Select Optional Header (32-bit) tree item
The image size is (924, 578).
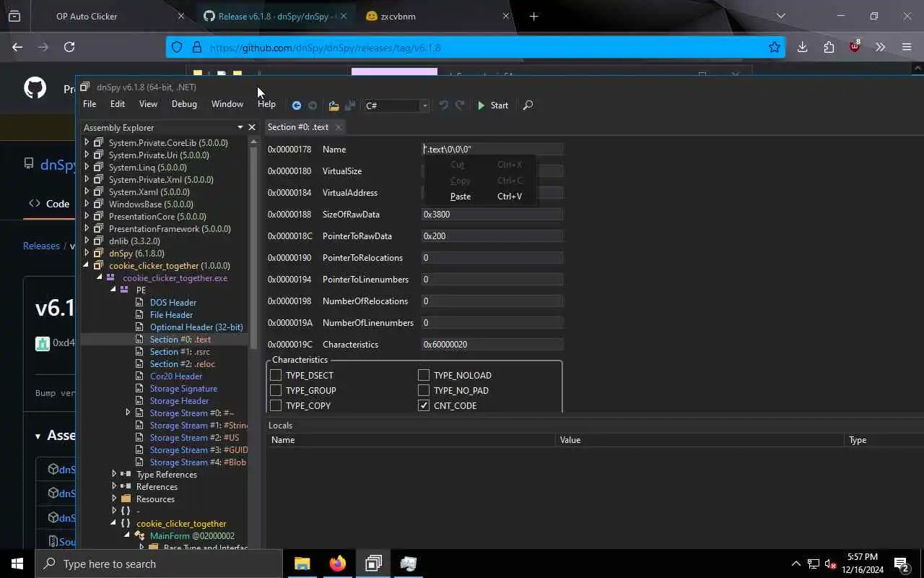(x=196, y=327)
